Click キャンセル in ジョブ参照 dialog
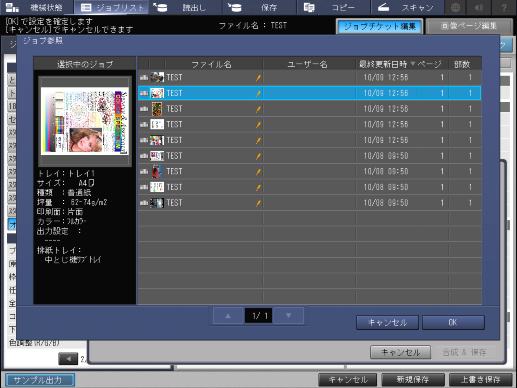This screenshot has height=388, width=517. point(387,322)
